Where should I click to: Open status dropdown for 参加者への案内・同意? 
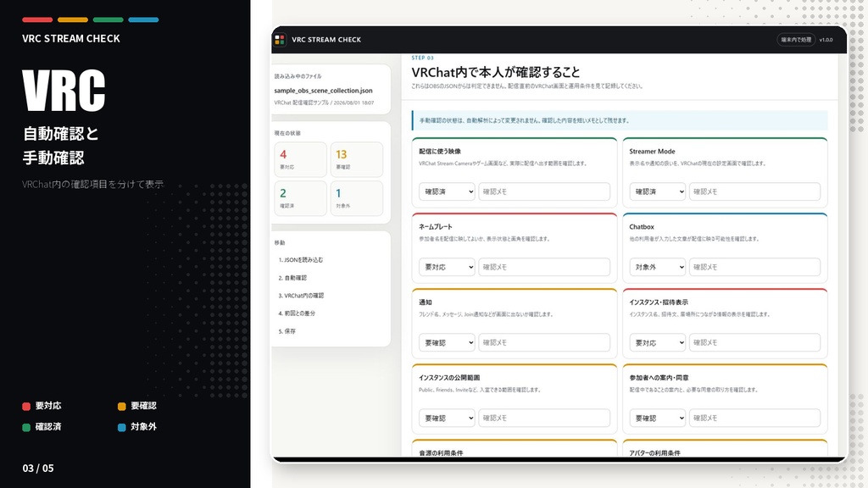(x=657, y=418)
